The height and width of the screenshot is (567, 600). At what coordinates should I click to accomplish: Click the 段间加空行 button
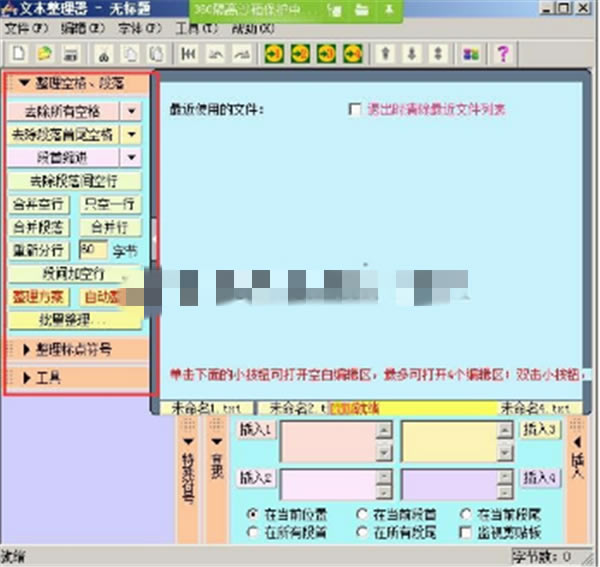point(75,274)
